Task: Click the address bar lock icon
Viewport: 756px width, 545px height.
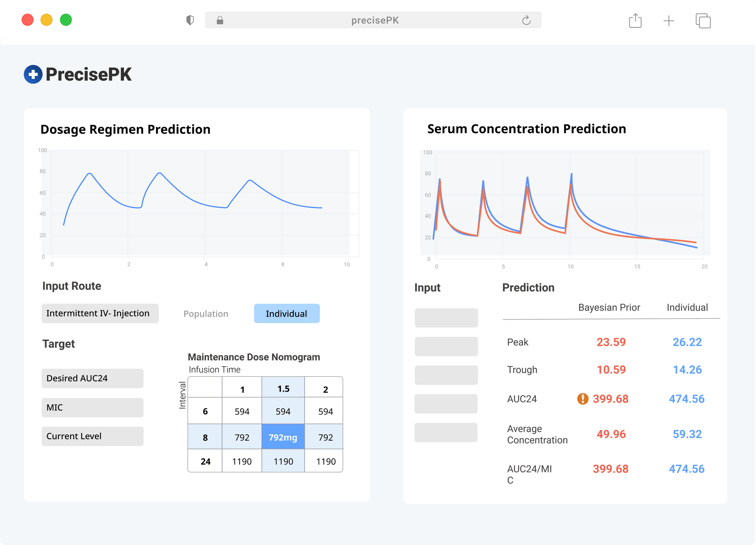Action: click(x=220, y=20)
